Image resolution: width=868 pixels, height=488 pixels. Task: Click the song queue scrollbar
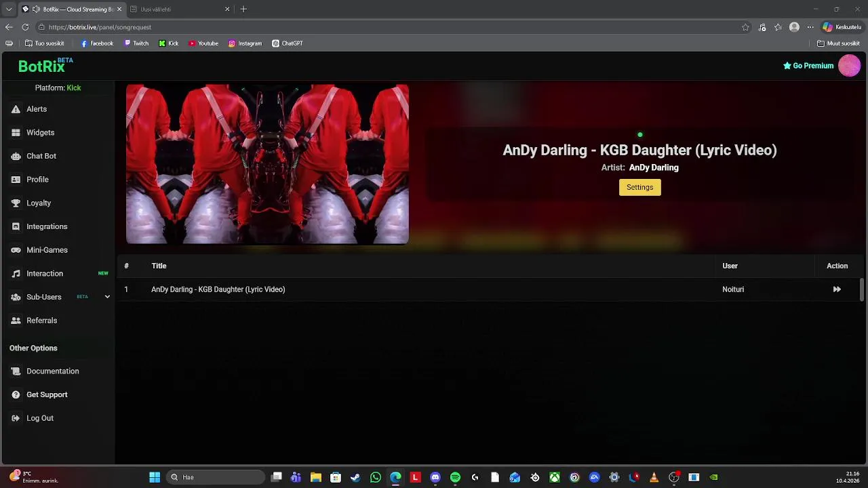click(862, 290)
